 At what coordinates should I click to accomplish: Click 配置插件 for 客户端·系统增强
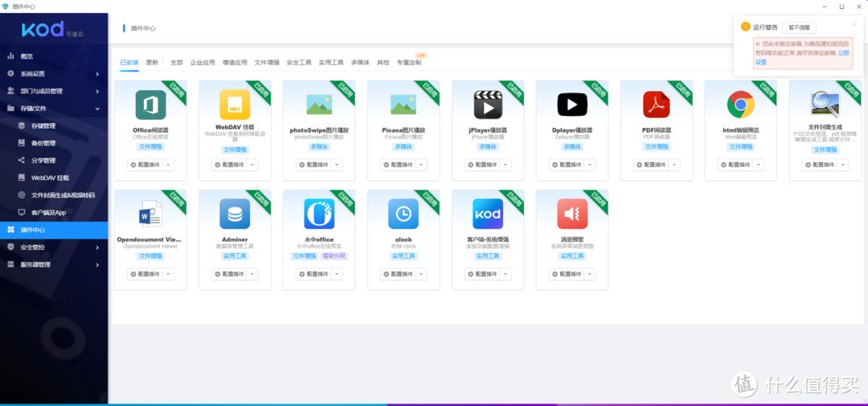481,274
